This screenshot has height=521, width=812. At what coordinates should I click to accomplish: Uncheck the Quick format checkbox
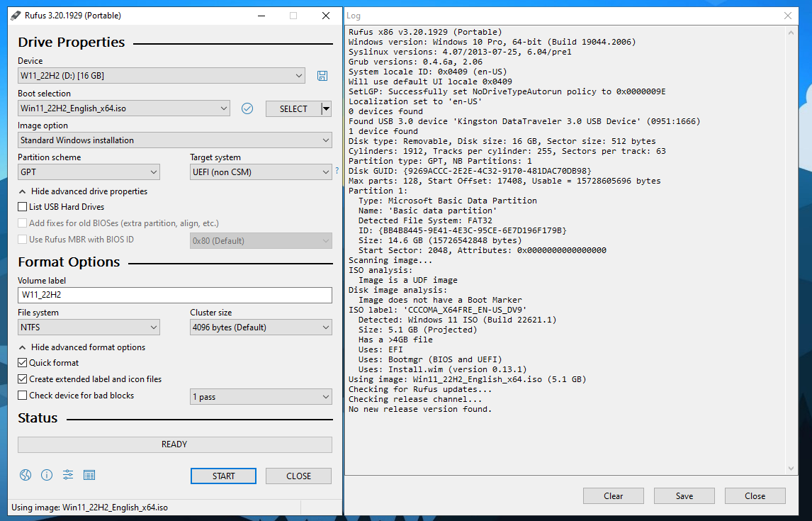pyautogui.click(x=22, y=362)
